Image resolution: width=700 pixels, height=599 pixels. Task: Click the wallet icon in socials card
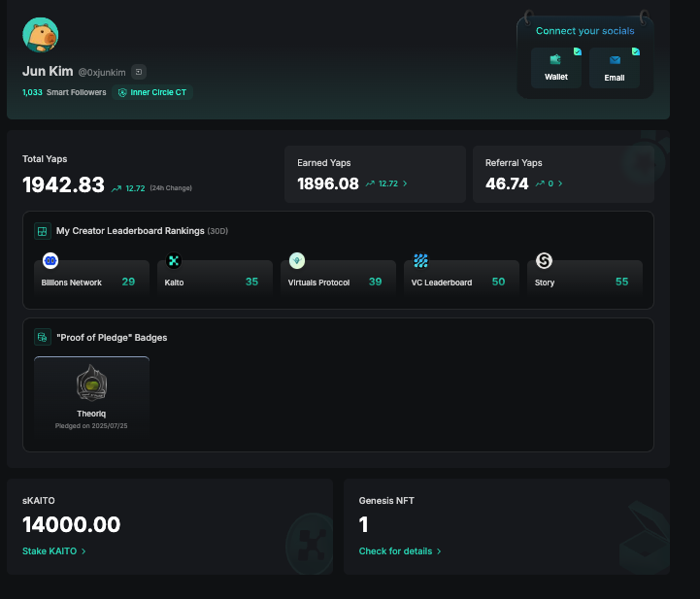[555, 59]
